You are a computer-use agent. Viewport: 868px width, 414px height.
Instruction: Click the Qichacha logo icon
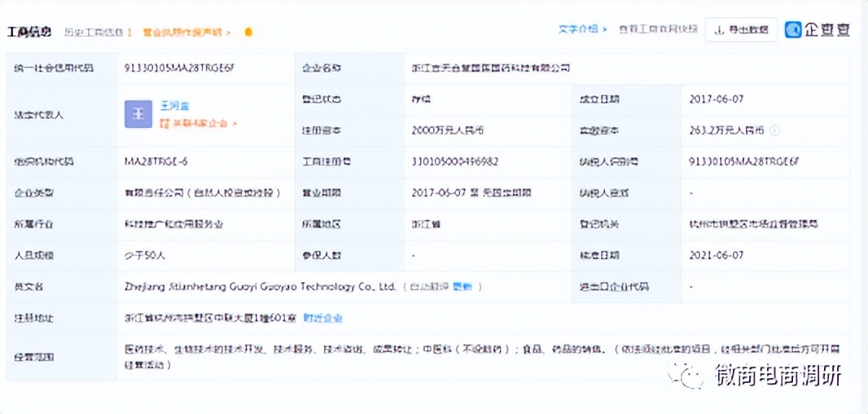(x=793, y=30)
